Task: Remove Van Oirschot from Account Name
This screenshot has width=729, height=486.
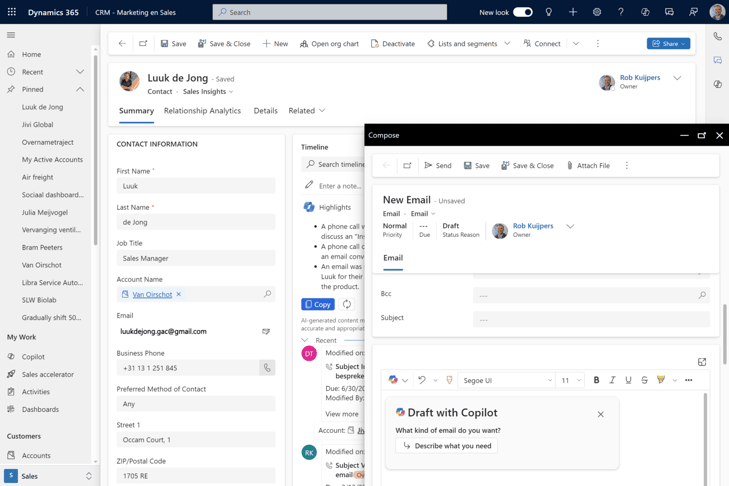Action: click(x=179, y=294)
